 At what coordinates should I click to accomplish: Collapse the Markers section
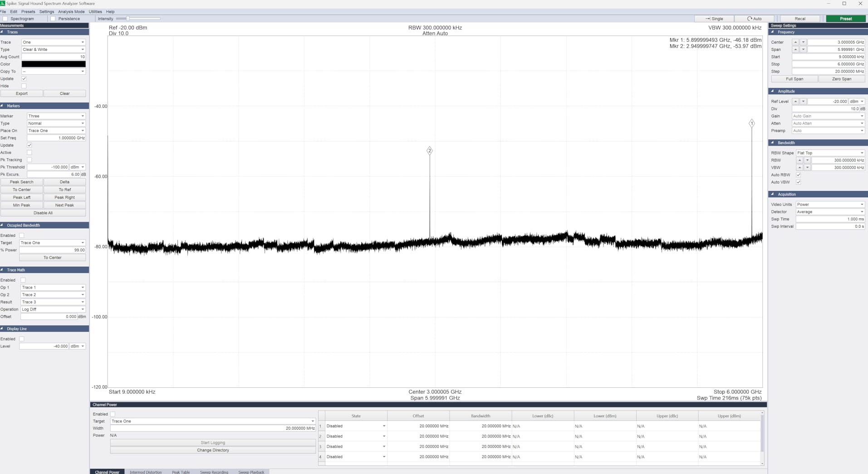click(x=2, y=106)
